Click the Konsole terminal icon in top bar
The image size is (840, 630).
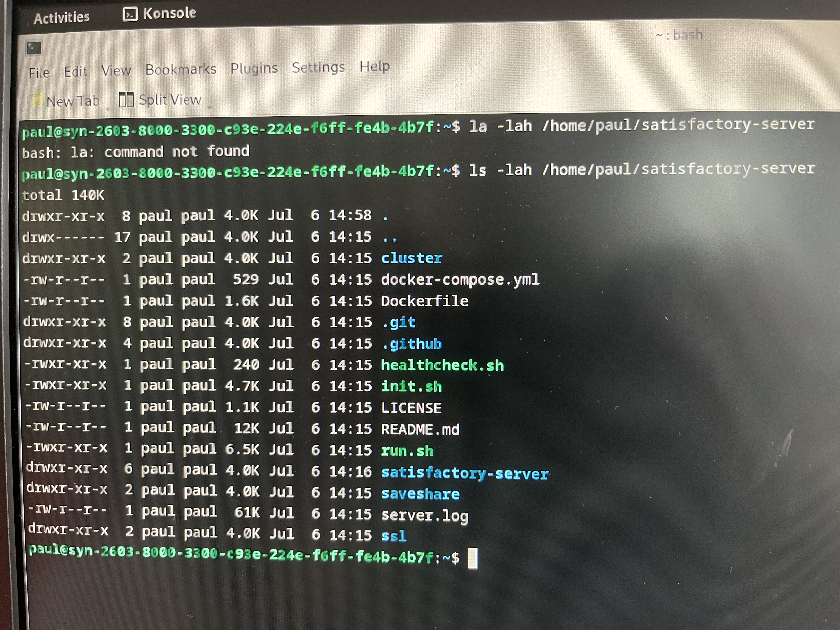coord(130,14)
